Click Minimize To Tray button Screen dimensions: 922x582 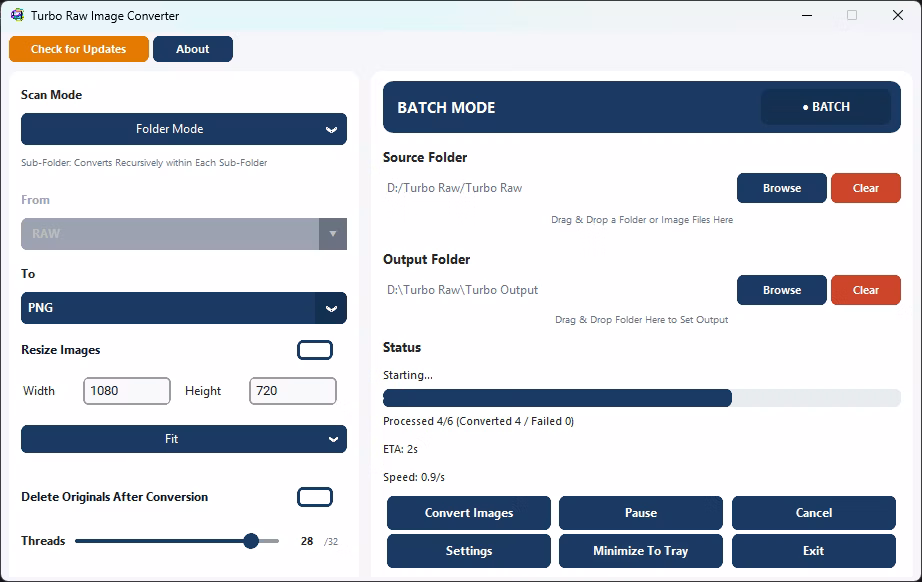pos(641,551)
